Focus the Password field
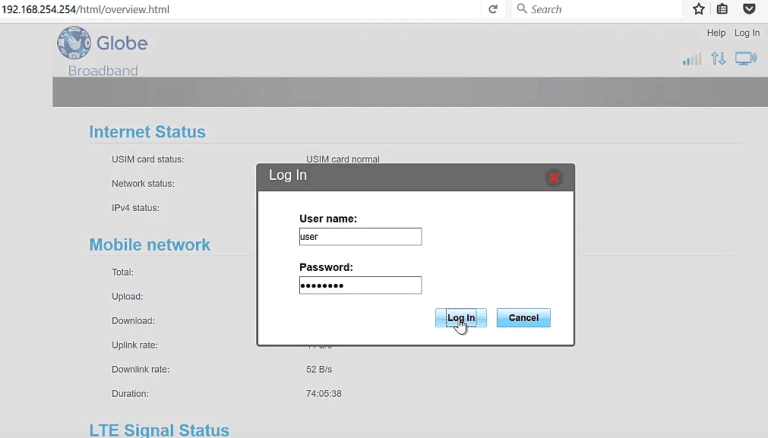Screen dimensions: 768x438 (360, 285)
